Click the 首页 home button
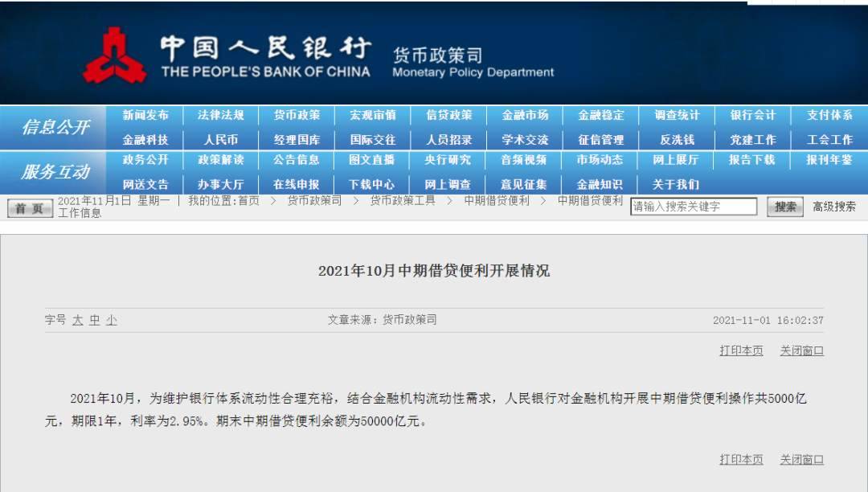The height and width of the screenshot is (492, 868). (30, 208)
